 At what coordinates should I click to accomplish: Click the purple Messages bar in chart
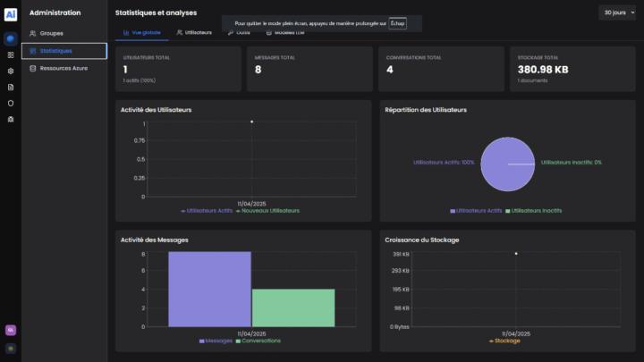click(209, 289)
